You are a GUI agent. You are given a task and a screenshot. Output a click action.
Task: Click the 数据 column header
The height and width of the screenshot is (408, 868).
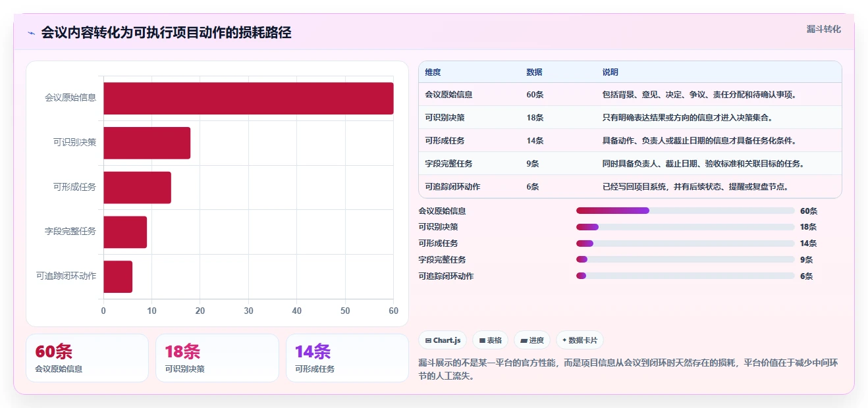534,72
